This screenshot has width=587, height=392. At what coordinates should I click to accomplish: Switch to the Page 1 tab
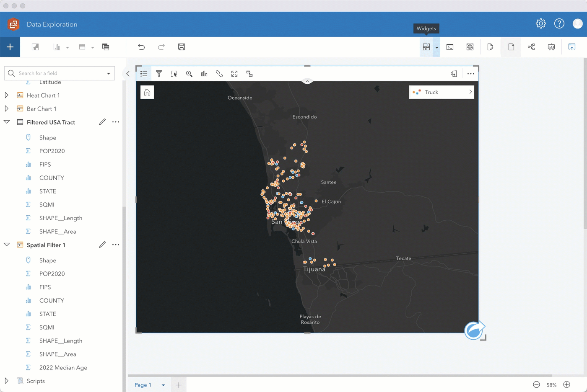pyautogui.click(x=143, y=385)
